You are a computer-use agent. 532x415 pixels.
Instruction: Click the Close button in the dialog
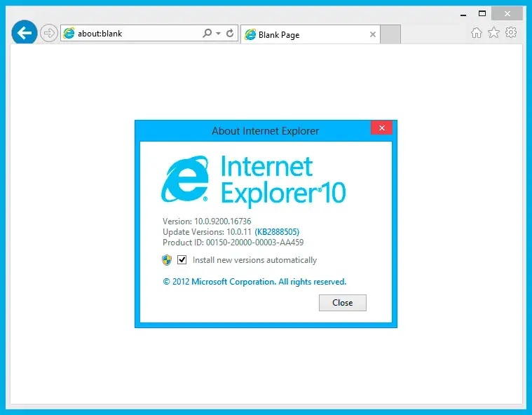[x=342, y=303]
